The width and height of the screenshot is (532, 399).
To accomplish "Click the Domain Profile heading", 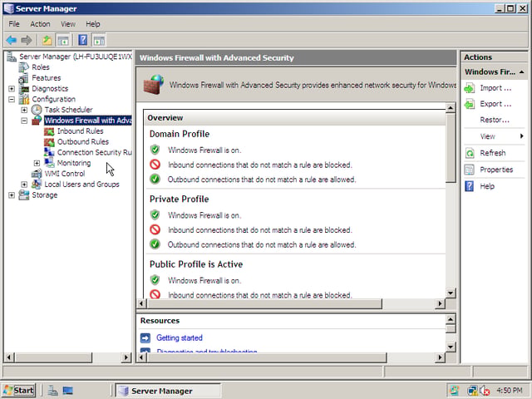I will 180,134.
